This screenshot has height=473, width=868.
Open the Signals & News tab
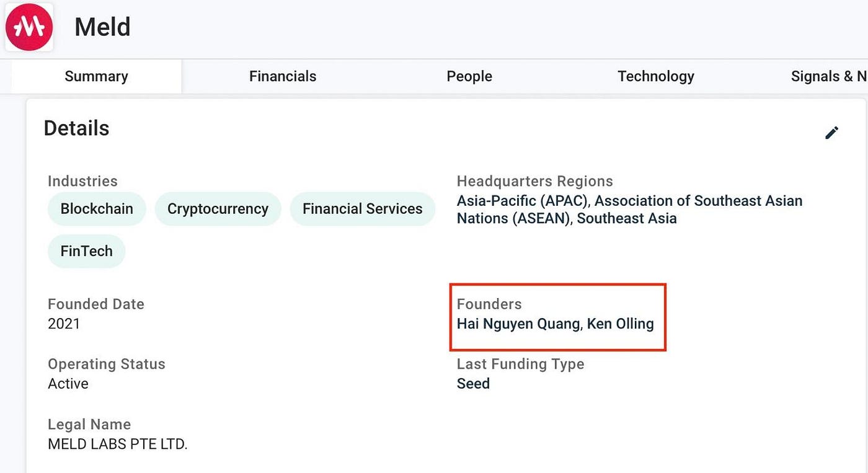(x=829, y=76)
